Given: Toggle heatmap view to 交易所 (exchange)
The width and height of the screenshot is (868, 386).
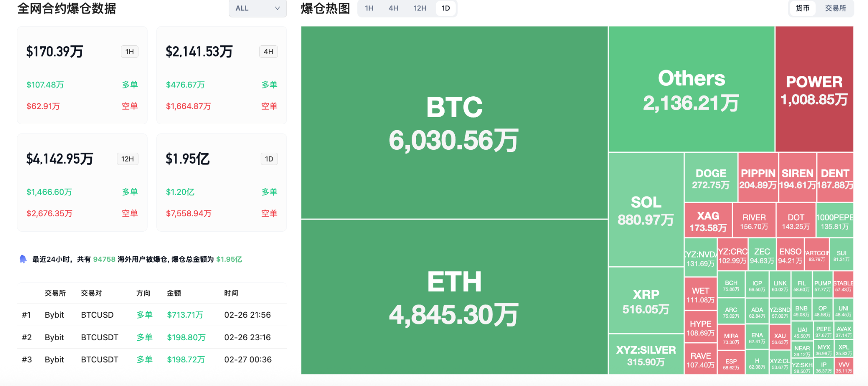Looking at the screenshot, I should coord(835,8).
